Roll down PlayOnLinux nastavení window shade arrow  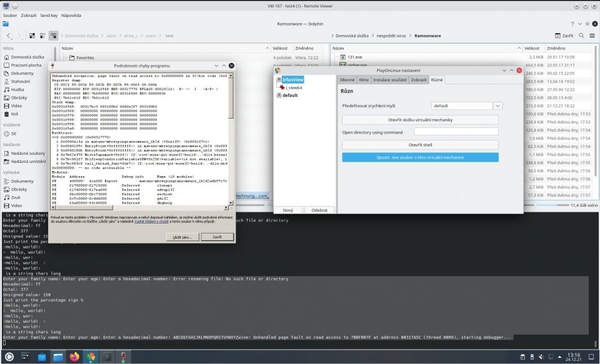504,71
